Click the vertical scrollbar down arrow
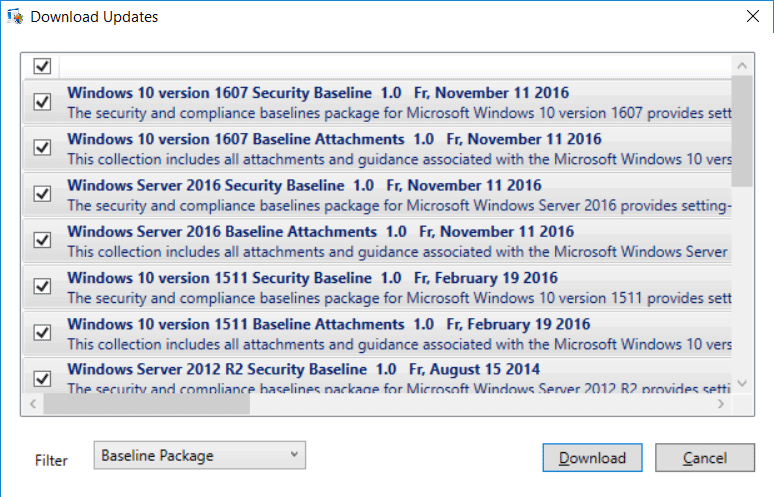 [742, 383]
